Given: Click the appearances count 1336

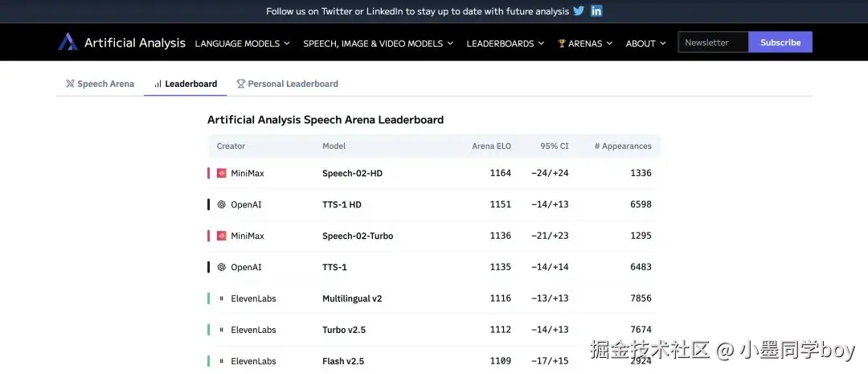Looking at the screenshot, I should (641, 174).
